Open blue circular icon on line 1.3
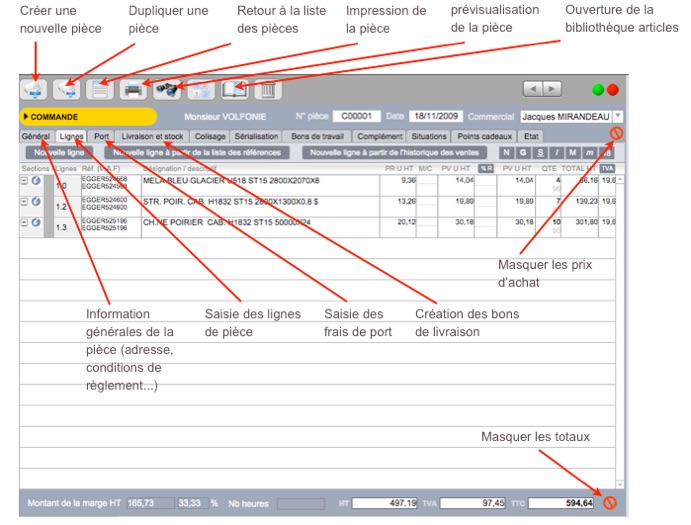The height and width of the screenshot is (525, 691). point(36,222)
